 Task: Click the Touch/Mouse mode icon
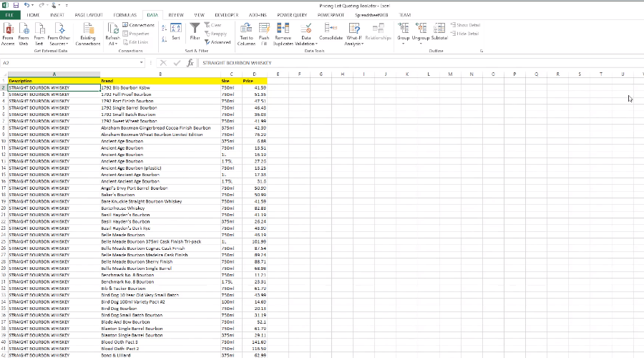(x=54, y=5)
